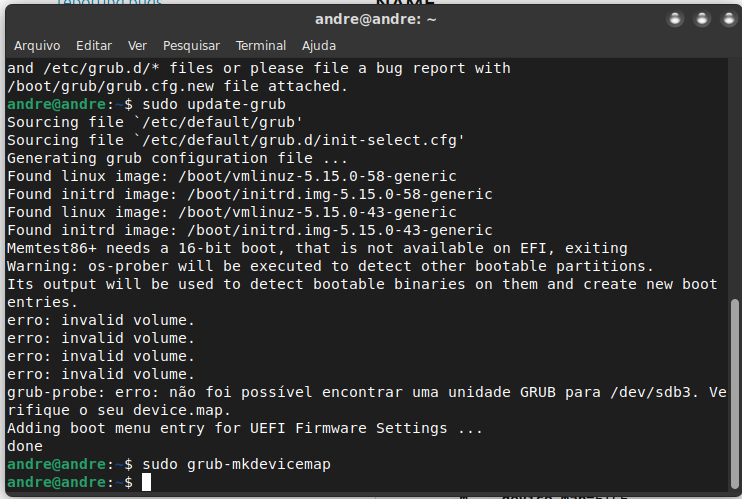Viewport: 742px width, 499px height.
Task: Open the Ajuda menu
Action: click(x=319, y=45)
